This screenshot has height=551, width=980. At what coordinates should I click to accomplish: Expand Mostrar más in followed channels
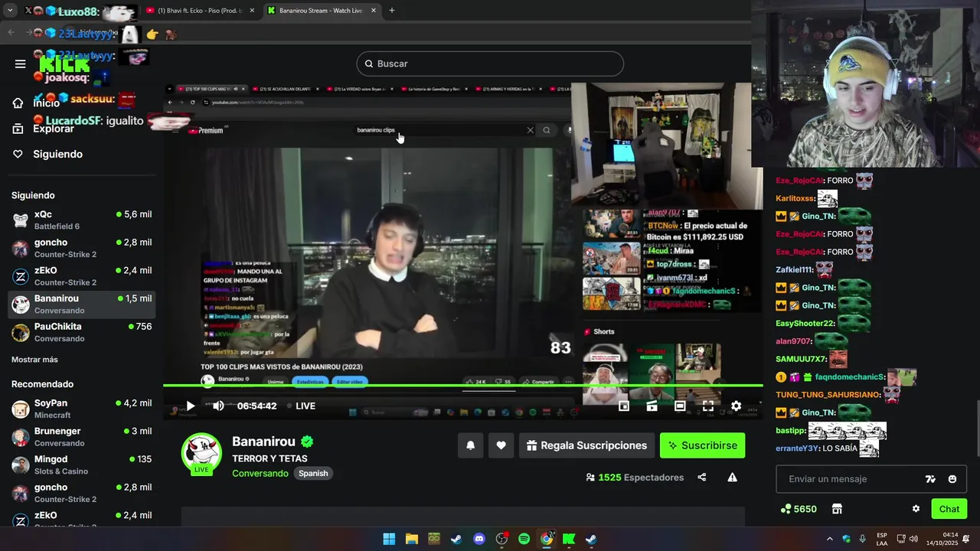click(x=34, y=360)
